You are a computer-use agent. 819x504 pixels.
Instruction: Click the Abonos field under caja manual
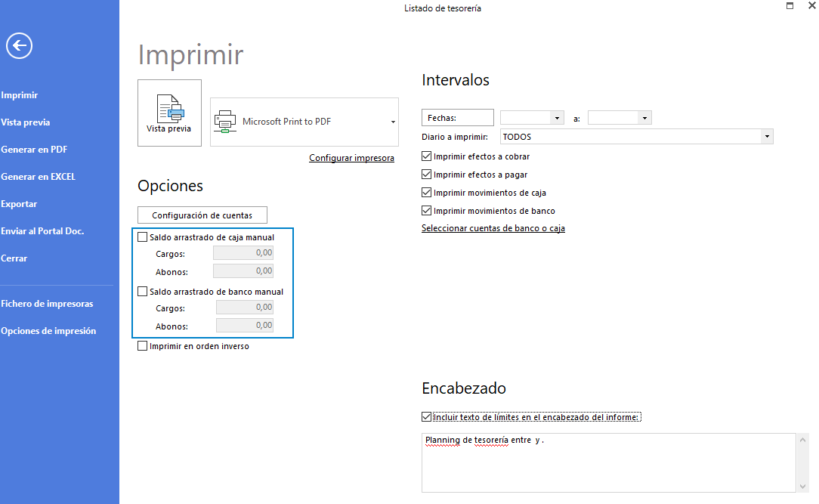pos(243,271)
